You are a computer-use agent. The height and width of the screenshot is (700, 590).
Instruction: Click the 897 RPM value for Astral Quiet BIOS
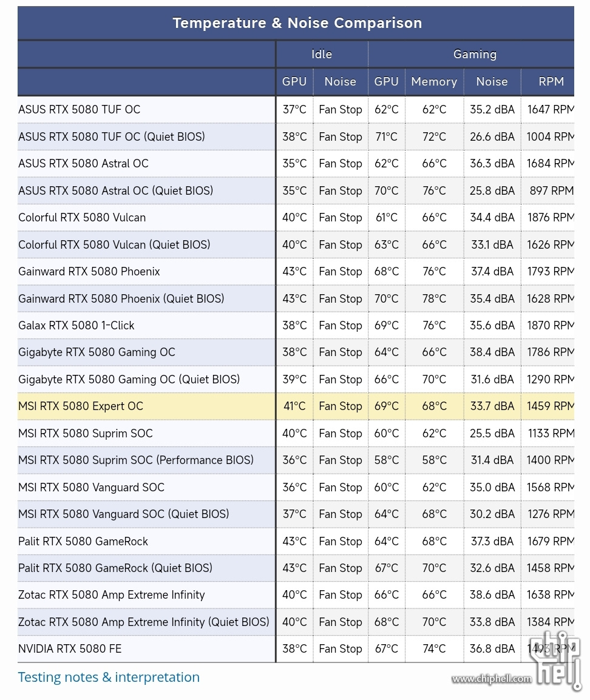click(x=551, y=190)
